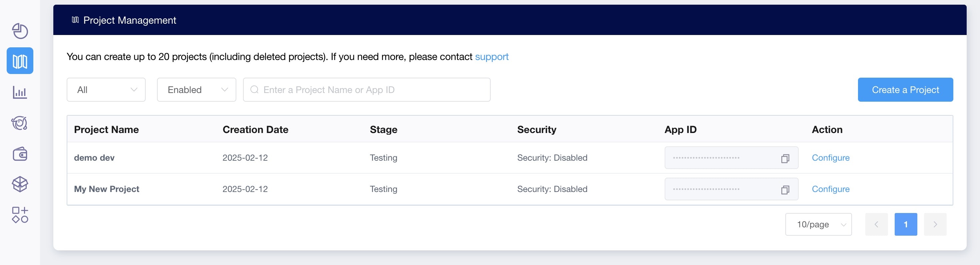
Task: Open the Enabled status filter dropdown
Action: click(196, 90)
